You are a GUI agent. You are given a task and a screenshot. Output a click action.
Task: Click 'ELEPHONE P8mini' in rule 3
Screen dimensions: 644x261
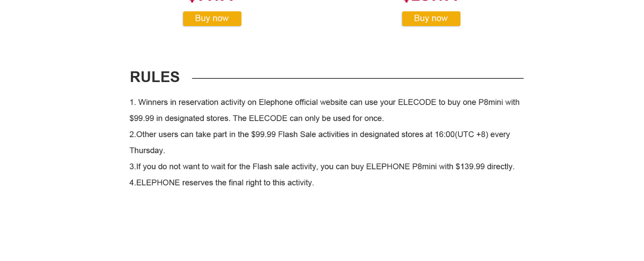(401, 166)
